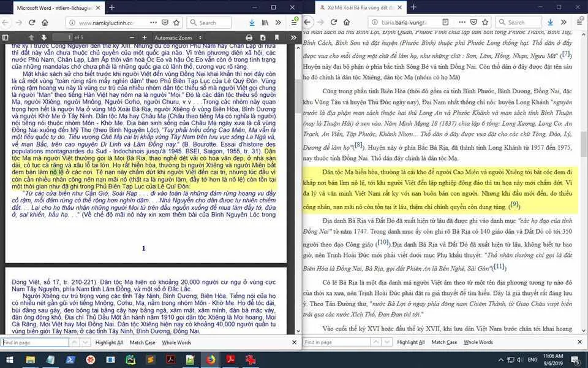Open Library in left browser window
The height and width of the screenshot is (368, 588).
pos(265,23)
